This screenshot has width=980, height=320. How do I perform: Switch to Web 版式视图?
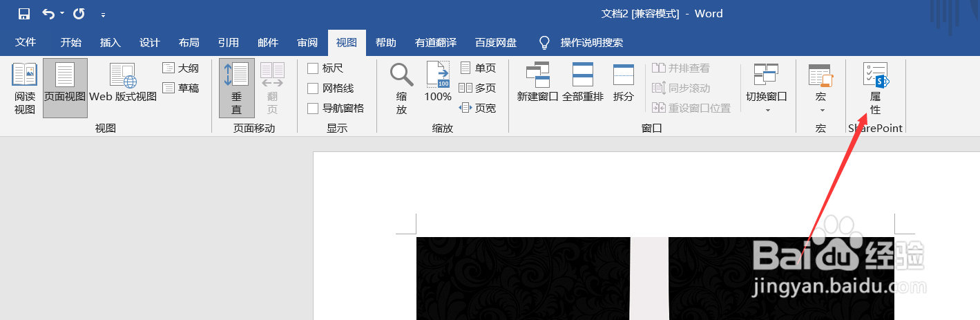click(x=123, y=83)
